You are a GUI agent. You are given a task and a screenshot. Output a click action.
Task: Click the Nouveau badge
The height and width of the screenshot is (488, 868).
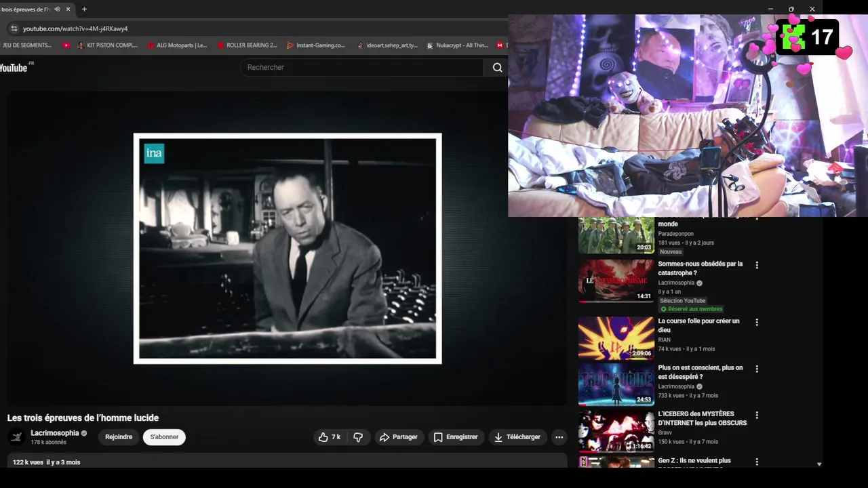click(671, 252)
